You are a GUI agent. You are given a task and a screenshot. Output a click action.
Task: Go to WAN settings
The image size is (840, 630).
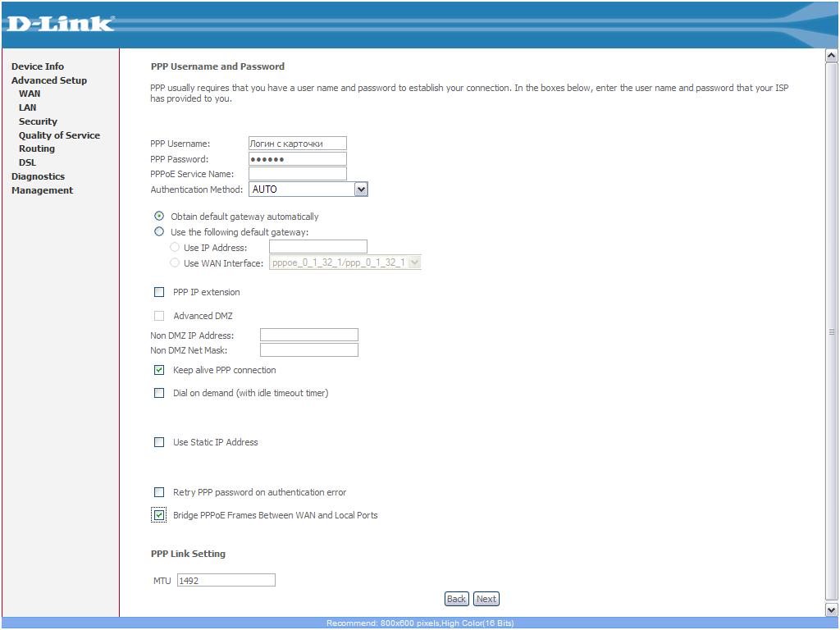[30, 94]
